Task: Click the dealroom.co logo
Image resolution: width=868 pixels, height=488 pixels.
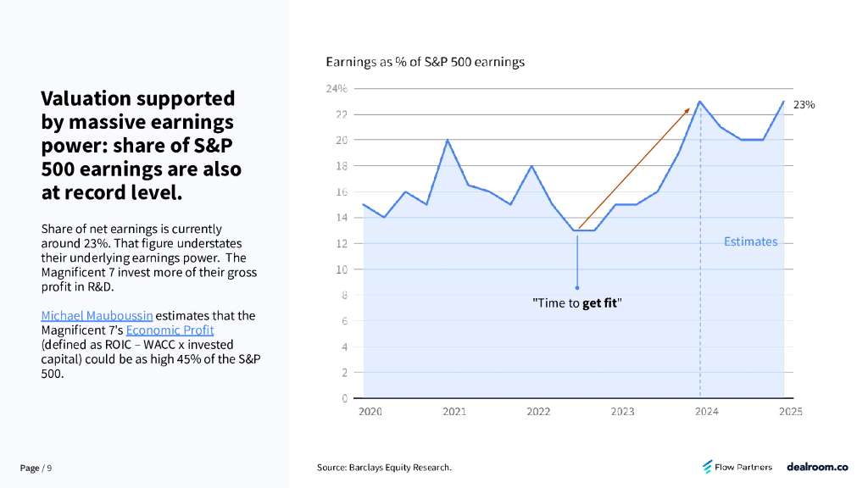Action: coord(817,467)
